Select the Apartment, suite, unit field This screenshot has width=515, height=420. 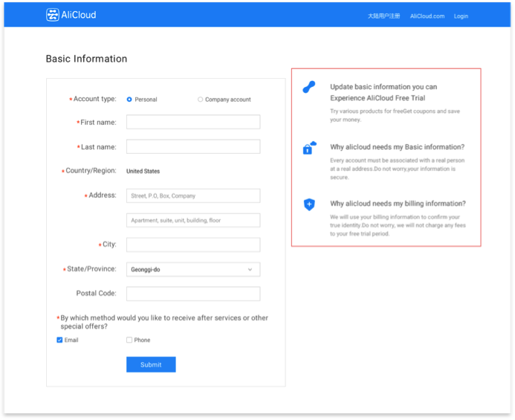tap(192, 221)
